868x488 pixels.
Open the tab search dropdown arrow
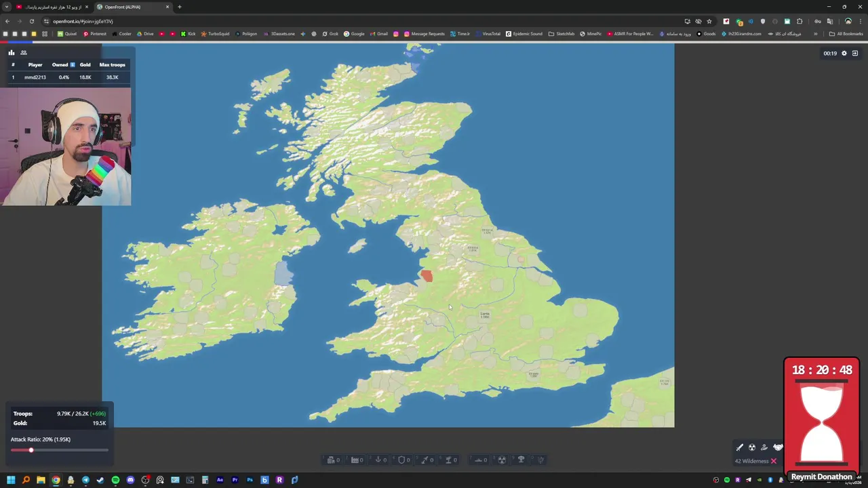(7, 7)
